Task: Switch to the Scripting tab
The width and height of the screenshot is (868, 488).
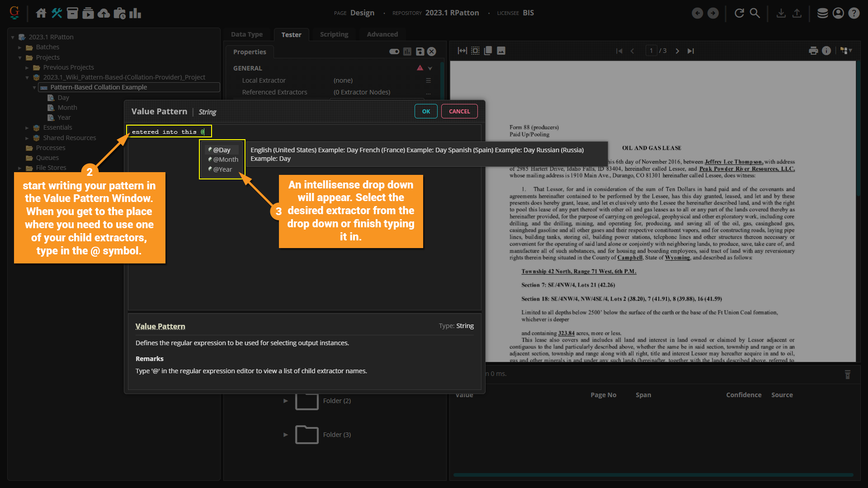Action: pos(334,34)
